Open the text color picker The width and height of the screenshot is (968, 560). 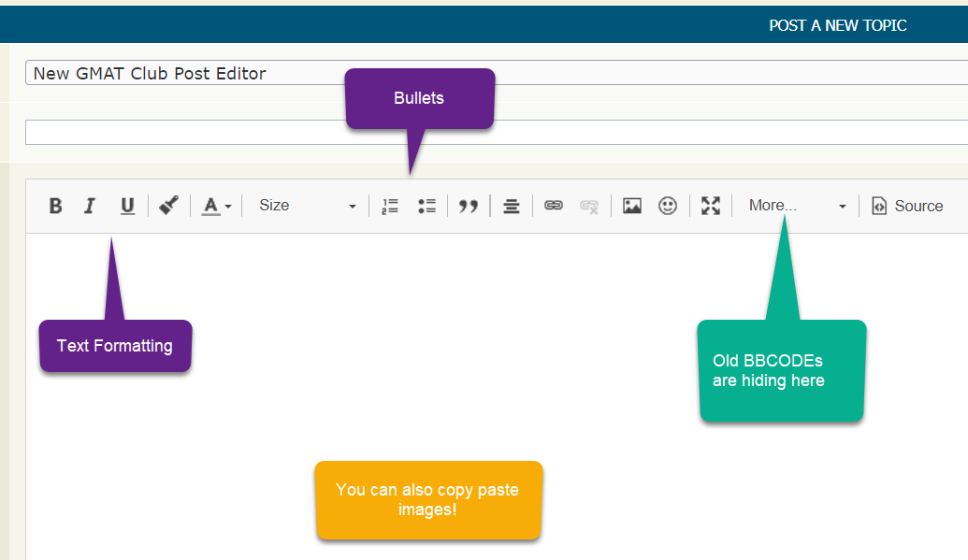(x=216, y=206)
